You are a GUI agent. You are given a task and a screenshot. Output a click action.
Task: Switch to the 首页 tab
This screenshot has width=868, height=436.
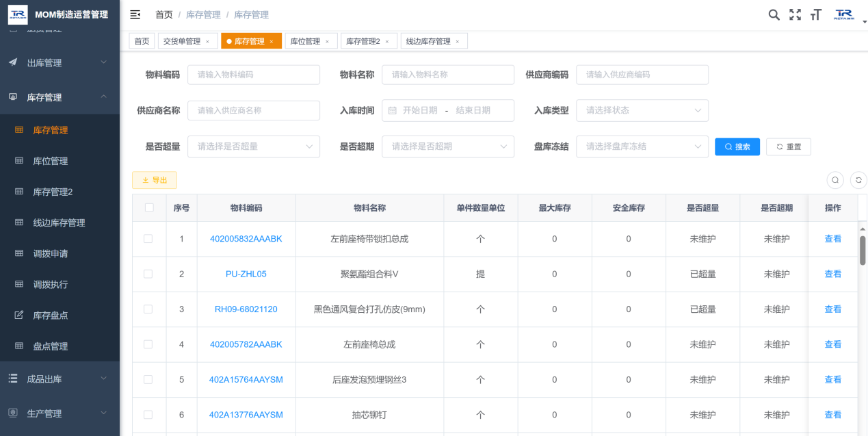142,41
